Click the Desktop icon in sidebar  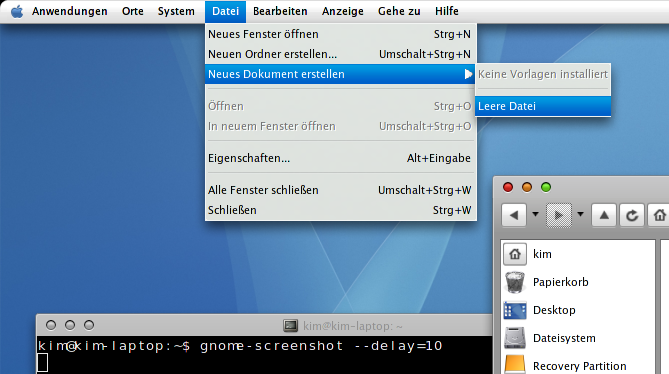click(x=515, y=310)
